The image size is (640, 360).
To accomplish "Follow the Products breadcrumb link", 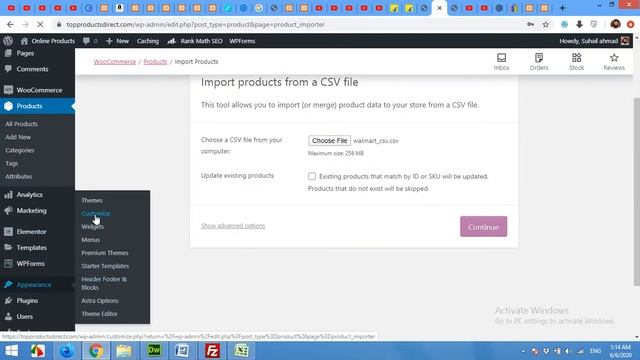I will click(x=155, y=62).
